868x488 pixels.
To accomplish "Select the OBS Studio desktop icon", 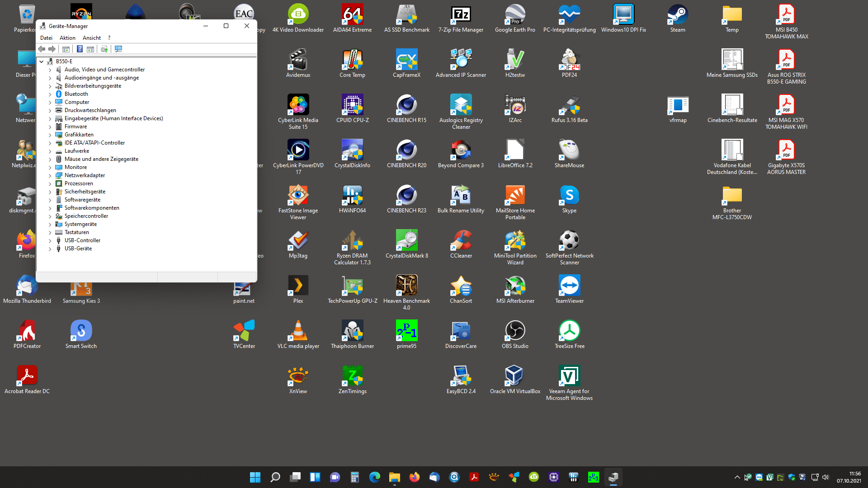I will point(515,335).
